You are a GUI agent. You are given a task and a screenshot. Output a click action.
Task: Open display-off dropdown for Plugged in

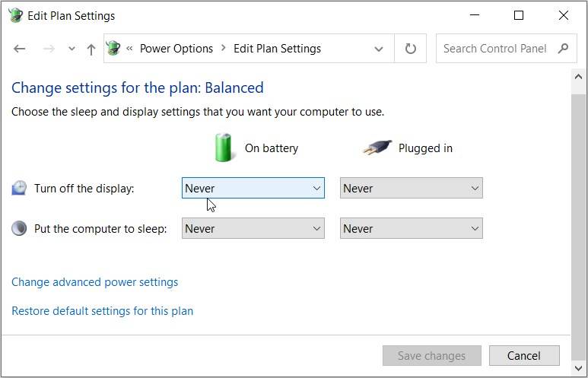click(411, 188)
